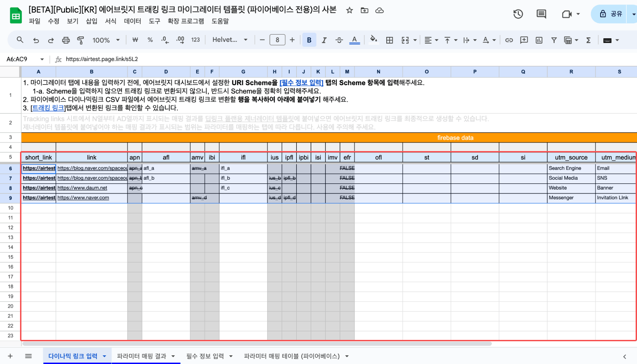Viewport: 637px width, 364px height.
Task: Print the spreadsheet
Action: [x=66, y=40]
